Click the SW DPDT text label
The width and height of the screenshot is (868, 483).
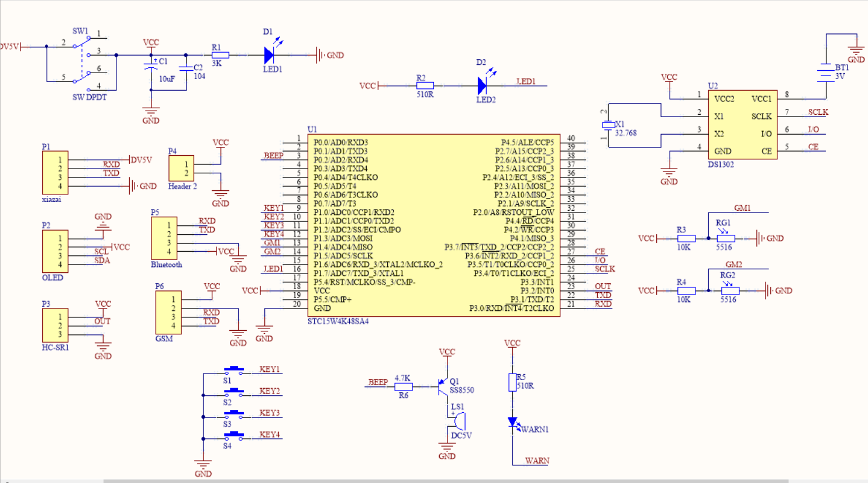click(x=89, y=97)
